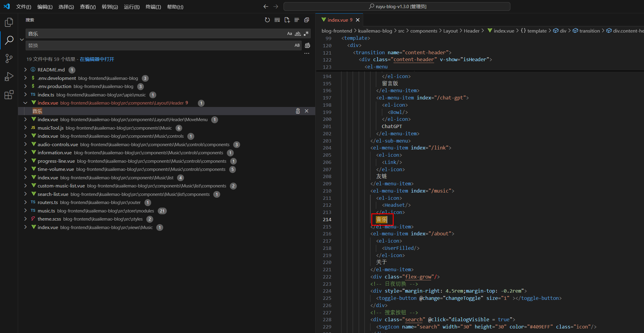Expand README.md search result
This screenshot has width=644, height=333.
pyautogui.click(x=25, y=70)
